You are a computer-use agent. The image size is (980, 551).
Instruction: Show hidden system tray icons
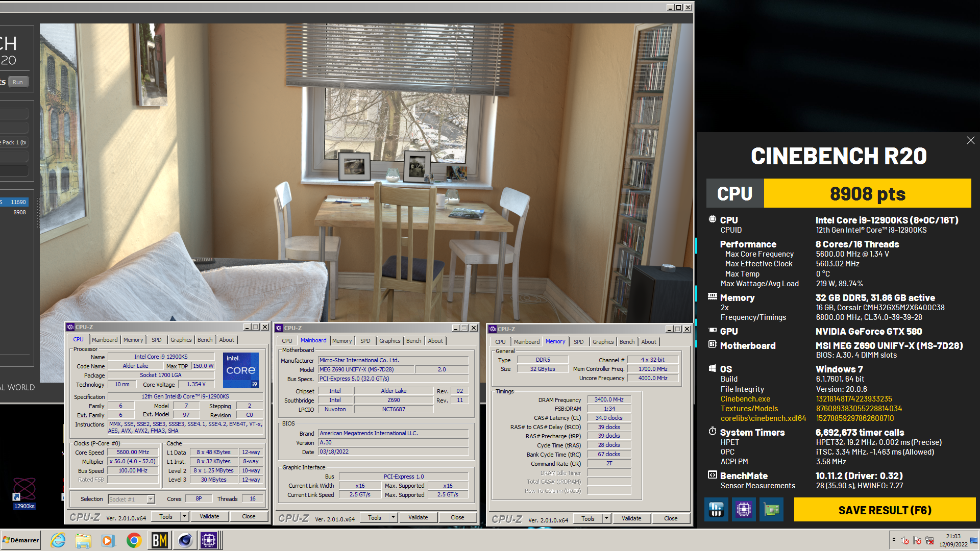[x=894, y=540]
